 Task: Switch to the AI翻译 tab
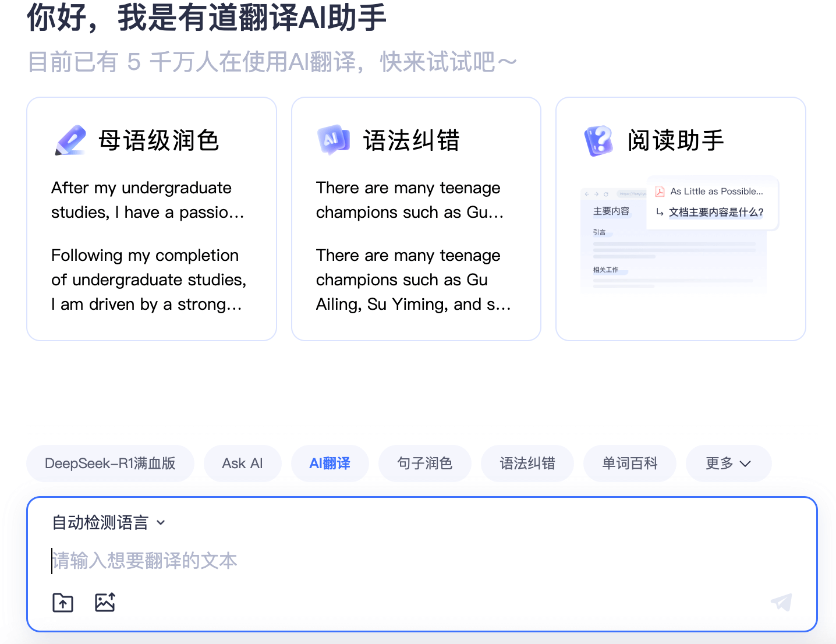click(x=330, y=463)
